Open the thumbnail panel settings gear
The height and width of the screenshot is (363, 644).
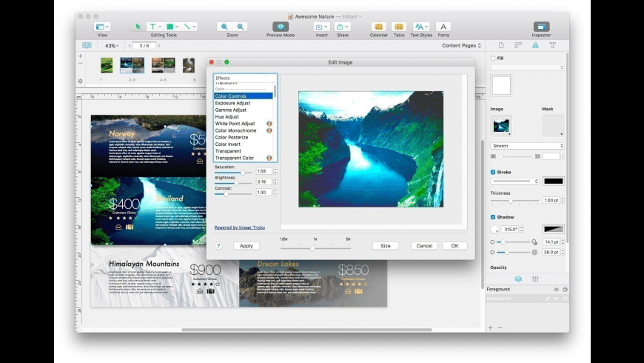pos(81,81)
